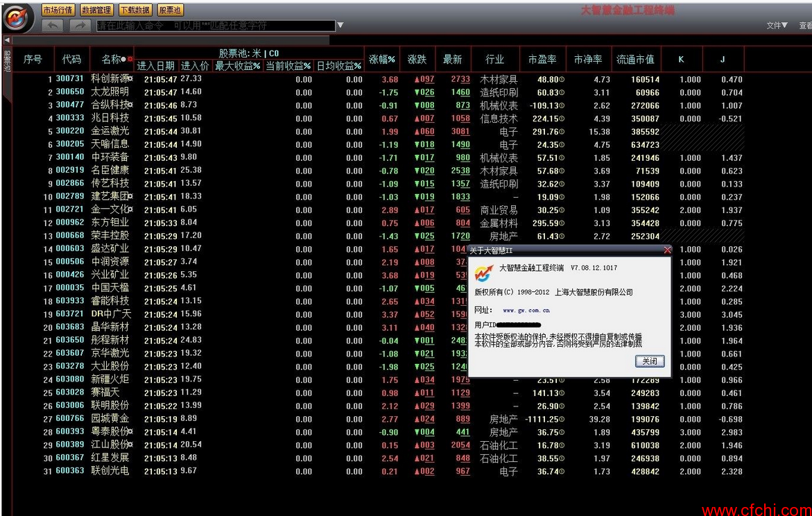Click the P/E info circle for 300731
812x516 pixels.
(562, 80)
